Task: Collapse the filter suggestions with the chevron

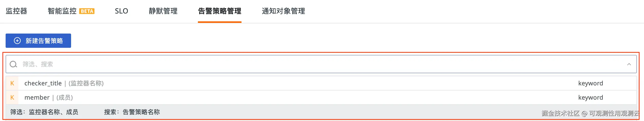Action: (629, 64)
